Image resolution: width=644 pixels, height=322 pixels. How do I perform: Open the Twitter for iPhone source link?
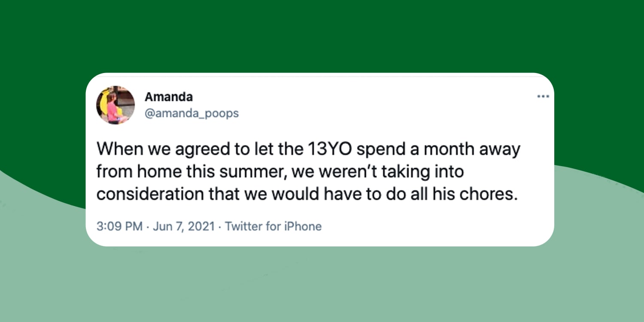click(x=273, y=226)
